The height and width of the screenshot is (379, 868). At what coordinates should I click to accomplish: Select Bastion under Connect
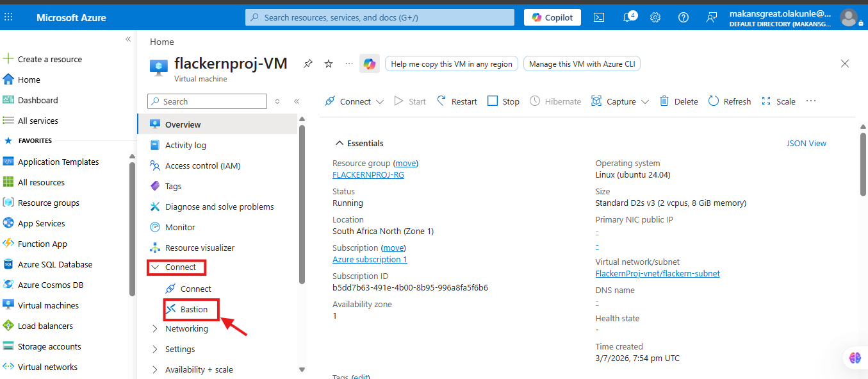(x=191, y=309)
